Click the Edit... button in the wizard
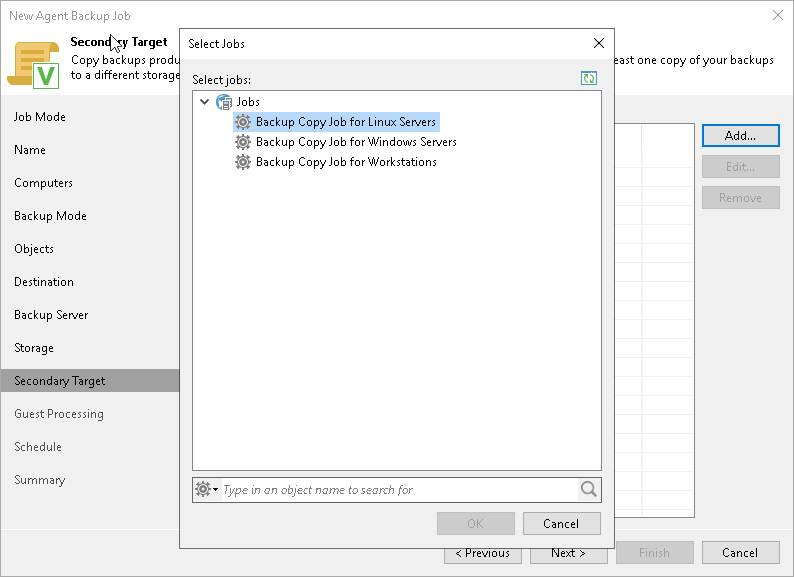This screenshot has height=577, width=794. pos(740,167)
